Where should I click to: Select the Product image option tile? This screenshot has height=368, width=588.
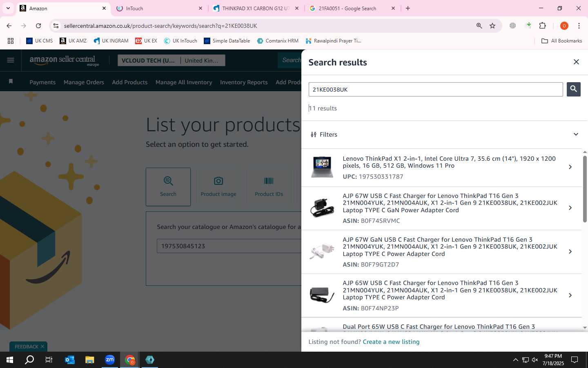pyautogui.click(x=218, y=186)
